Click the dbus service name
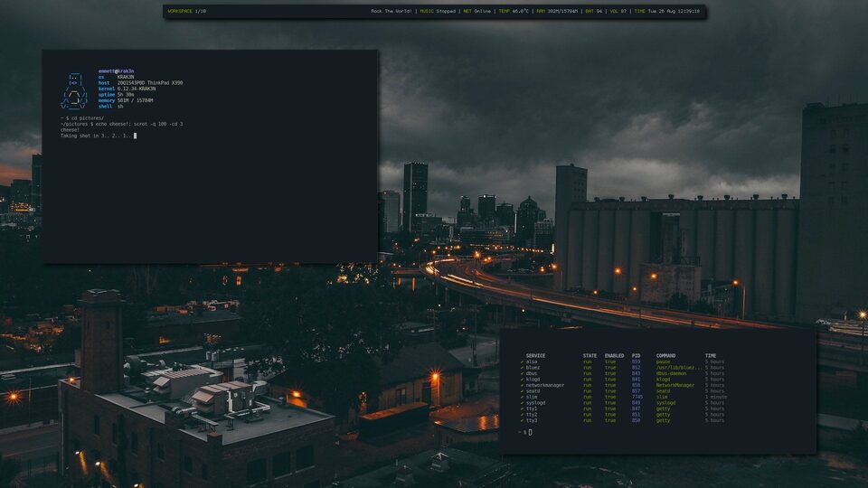Image resolution: width=868 pixels, height=488 pixels. 532,373
